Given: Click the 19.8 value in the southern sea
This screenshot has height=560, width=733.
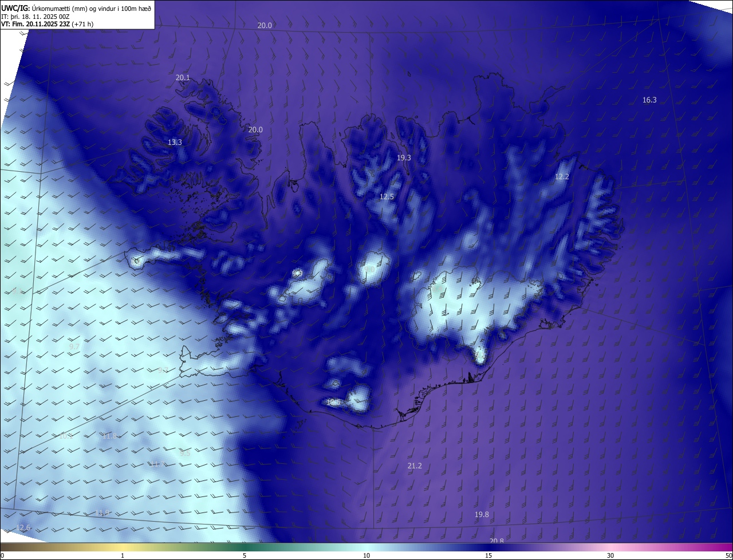Looking at the screenshot, I should click(x=482, y=515).
